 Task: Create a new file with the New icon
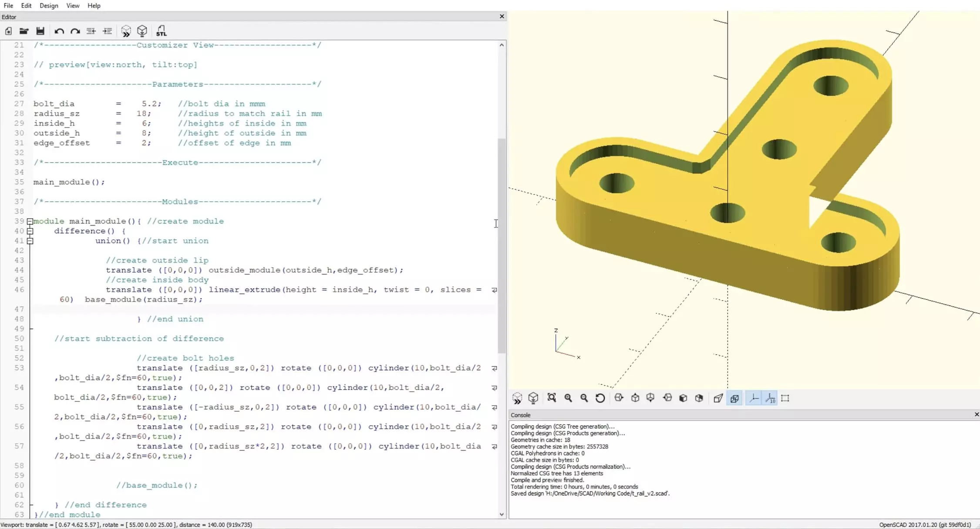point(8,31)
